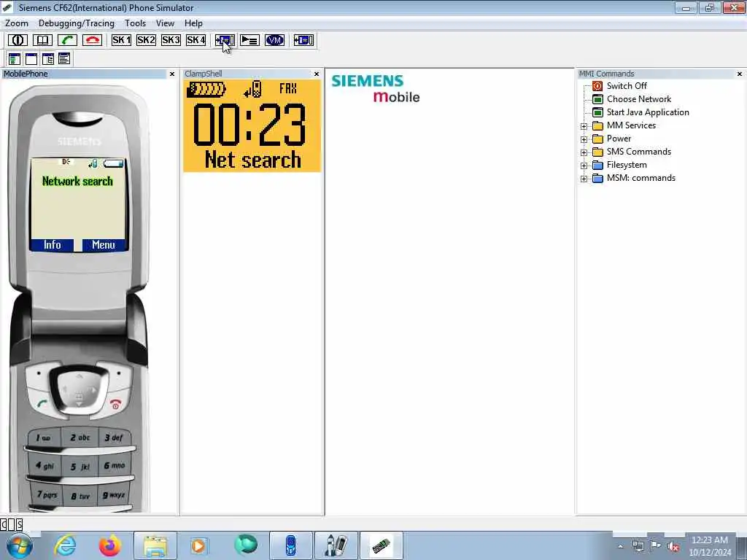Click the green call toolbar icon
The height and width of the screenshot is (560, 747).
pyautogui.click(x=67, y=40)
